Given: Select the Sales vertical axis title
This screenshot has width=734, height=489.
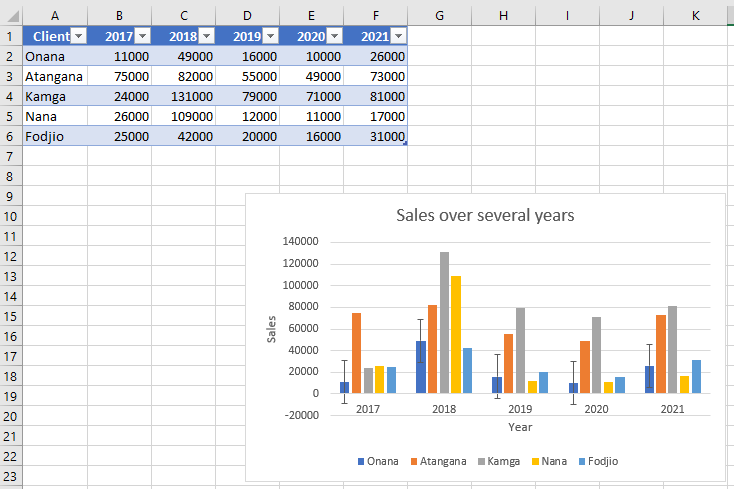Looking at the screenshot, I should click(x=272, y=329).
